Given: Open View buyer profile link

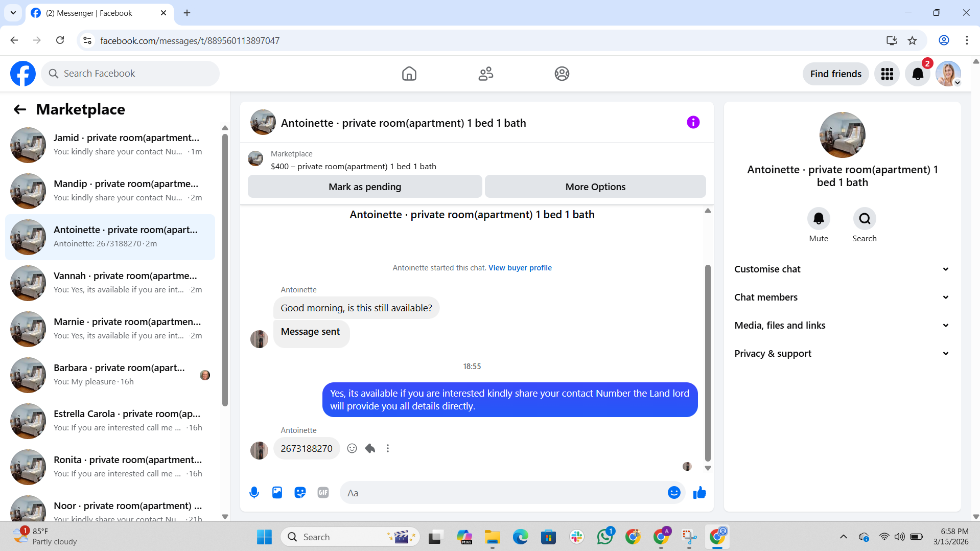Looking at the screenshot, I should (520, 268).
